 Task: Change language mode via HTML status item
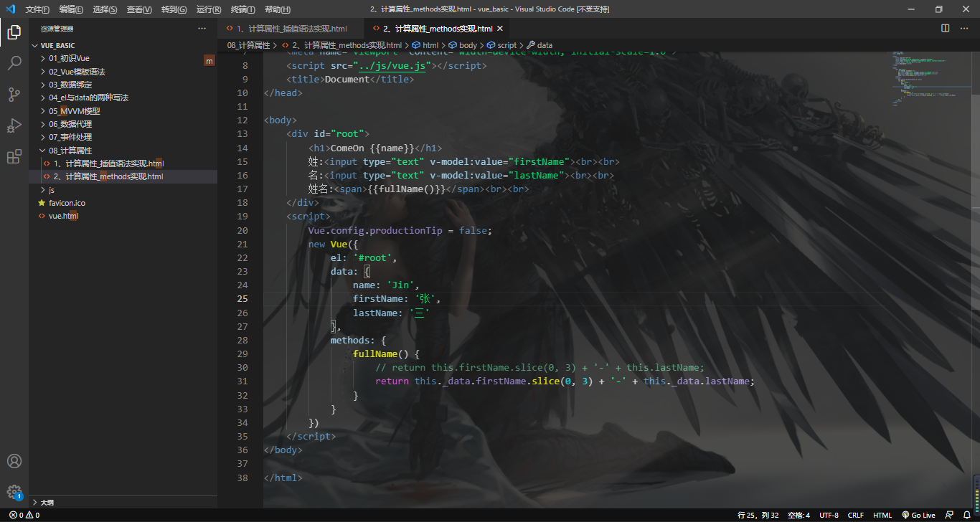point(882,515)
